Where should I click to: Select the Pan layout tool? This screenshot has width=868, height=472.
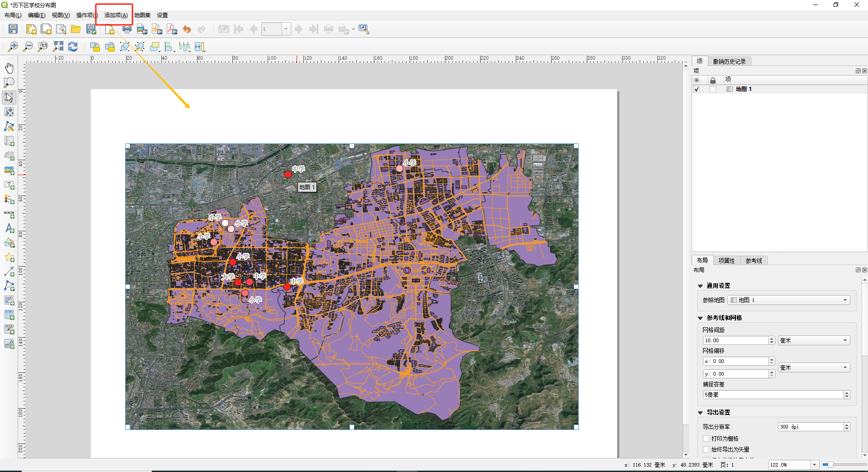pyautogui.click(x=9, y=68)
